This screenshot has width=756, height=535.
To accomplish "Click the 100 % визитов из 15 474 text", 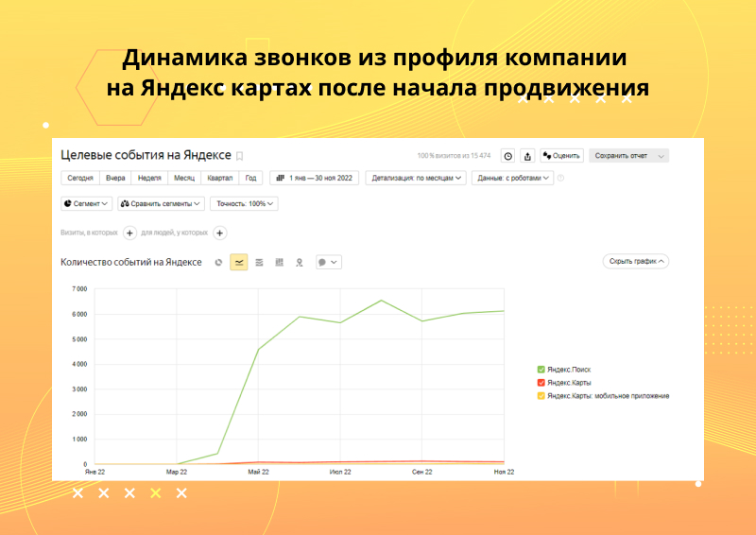I will (x=454, y=156).
